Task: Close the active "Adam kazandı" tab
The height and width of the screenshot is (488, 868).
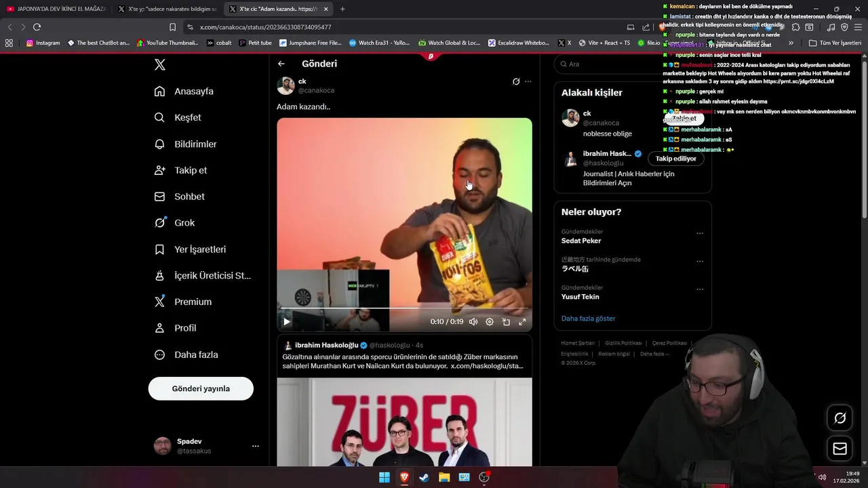Action: 325,9
